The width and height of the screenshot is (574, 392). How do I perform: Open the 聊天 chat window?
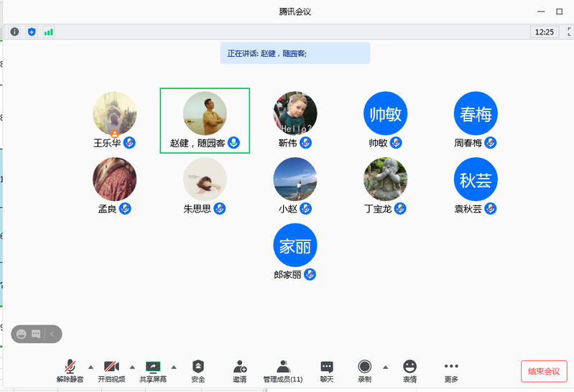327,370
